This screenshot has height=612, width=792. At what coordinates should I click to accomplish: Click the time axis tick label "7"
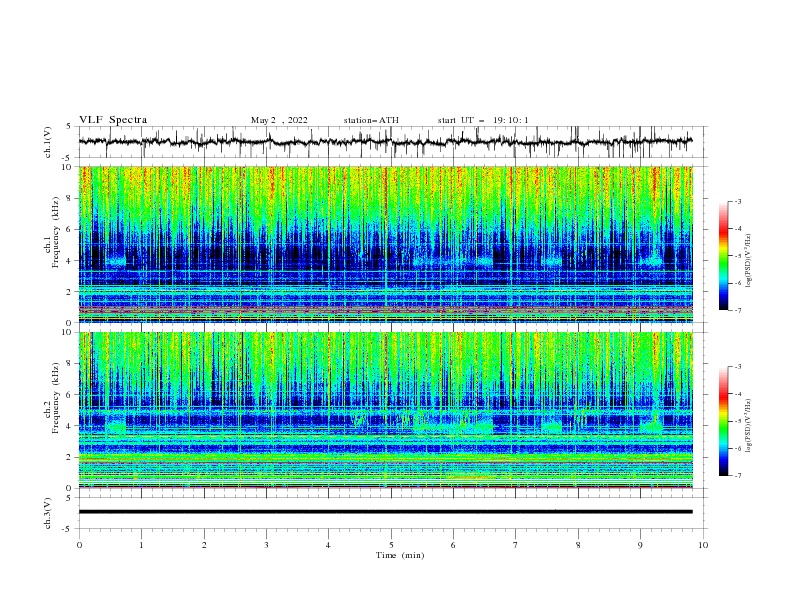click(x=516, y=545)
